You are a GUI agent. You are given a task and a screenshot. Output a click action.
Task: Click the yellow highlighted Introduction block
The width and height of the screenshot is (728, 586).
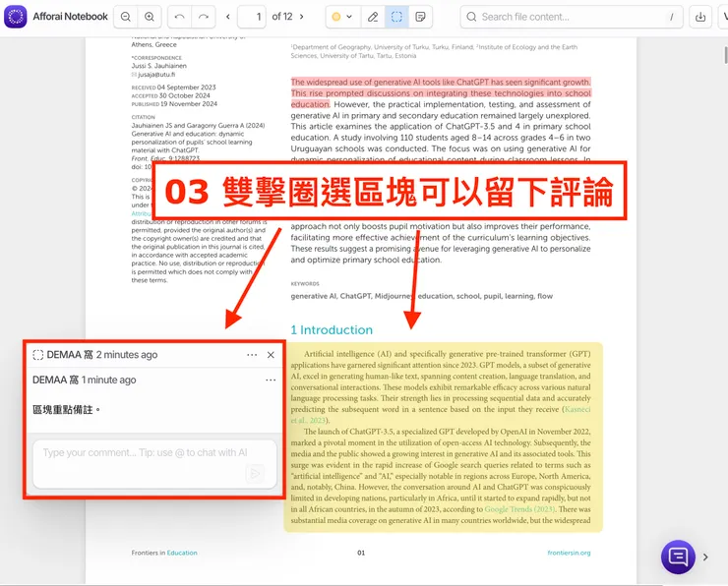444,438
